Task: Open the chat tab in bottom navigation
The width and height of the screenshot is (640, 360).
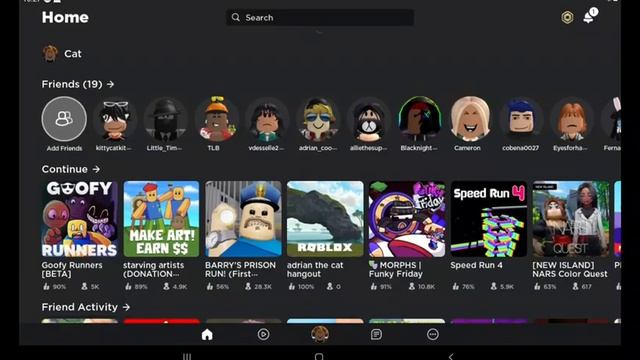Action: pos(376,335)
